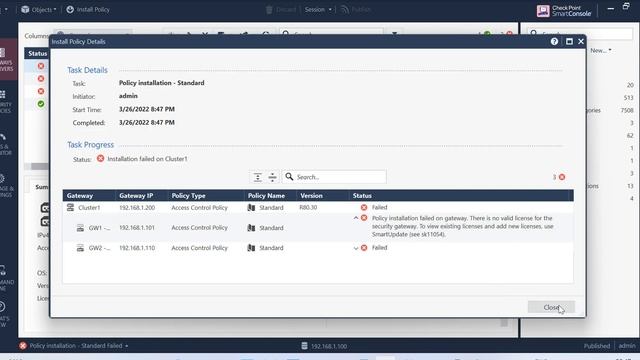Click the Check Point SmartConsole logo

[564, 11]
